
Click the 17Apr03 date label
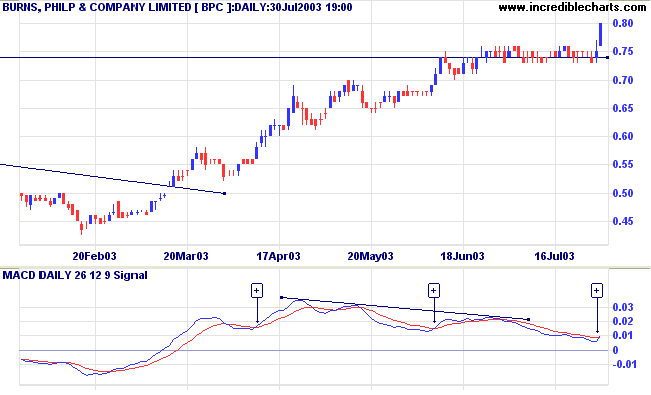click(x=278, y=256)
